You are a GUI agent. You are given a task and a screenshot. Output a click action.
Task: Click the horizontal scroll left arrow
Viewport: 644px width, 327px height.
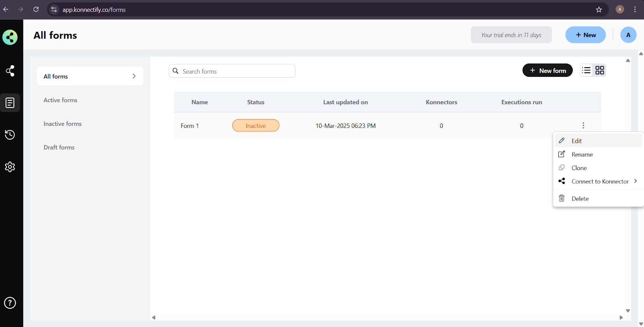[154, 317]
